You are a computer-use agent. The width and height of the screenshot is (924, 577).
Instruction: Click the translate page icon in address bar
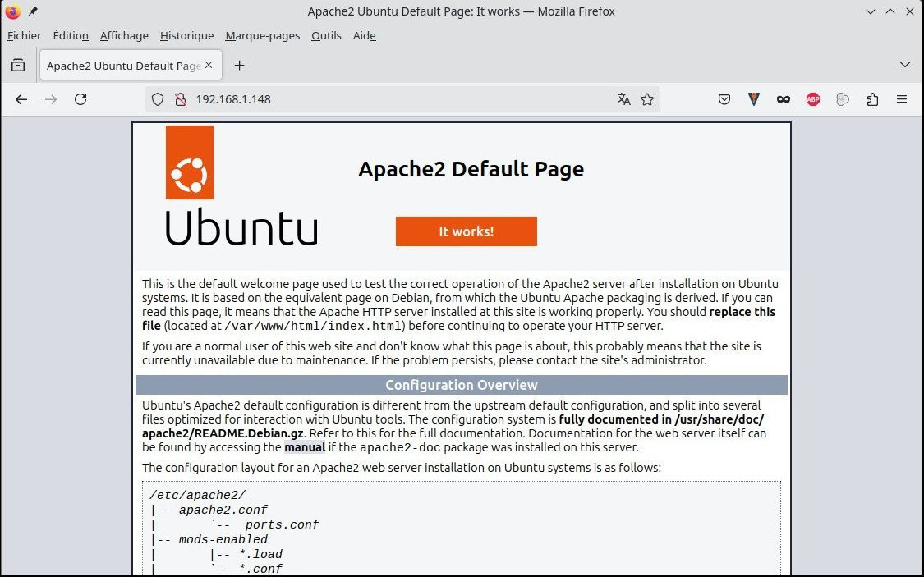tap(624, 99)
